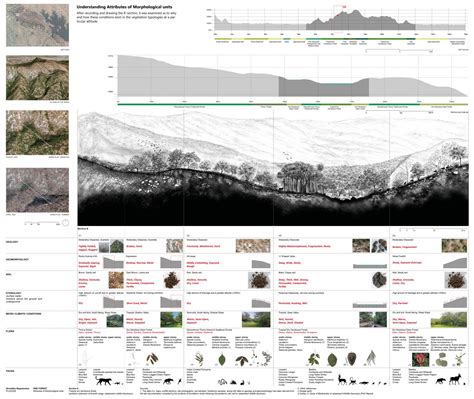Select the single green oval leaf in third Flora column
Viewport: 474px width, 399px height.
(222, 360)
